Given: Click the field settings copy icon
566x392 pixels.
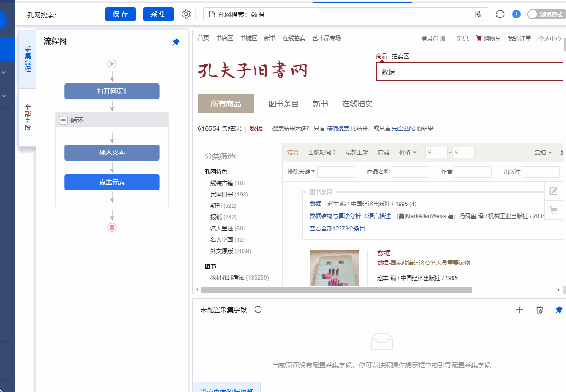Looking at the screenshot, I should point(540,310).
